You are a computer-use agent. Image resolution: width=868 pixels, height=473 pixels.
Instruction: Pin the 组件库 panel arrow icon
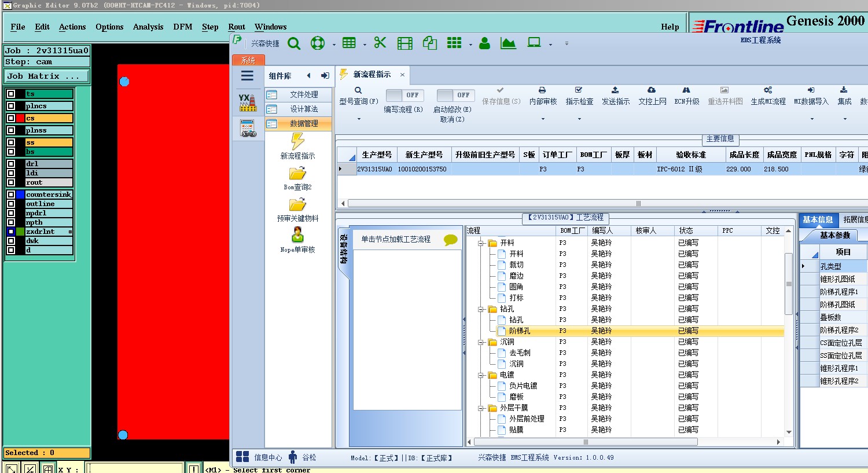(325, 76)
